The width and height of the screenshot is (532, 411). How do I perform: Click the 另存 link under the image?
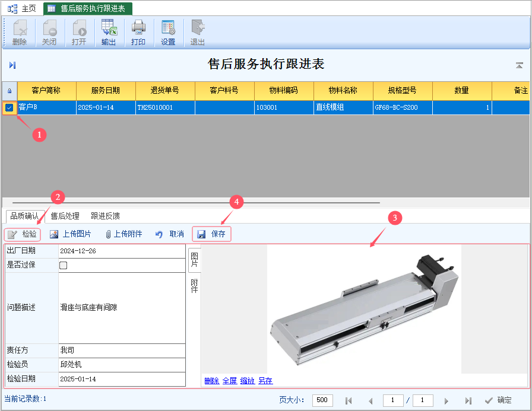[x=265, y=381]
